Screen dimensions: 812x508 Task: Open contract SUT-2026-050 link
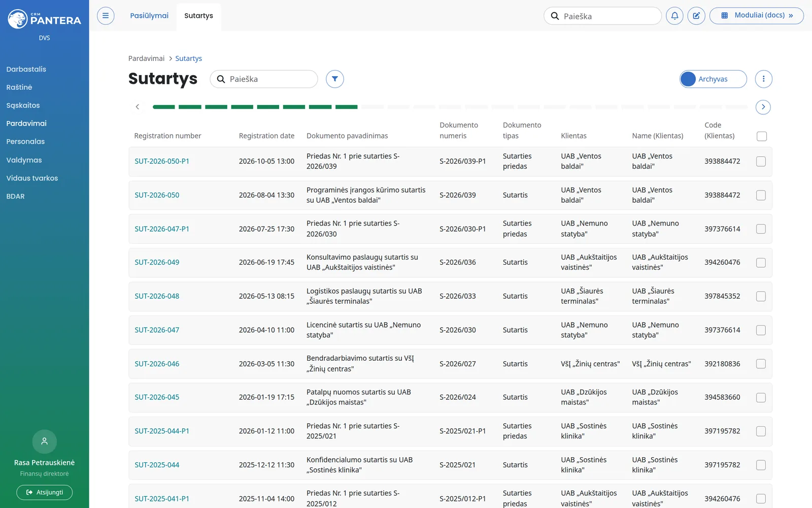tap(157, 195)
